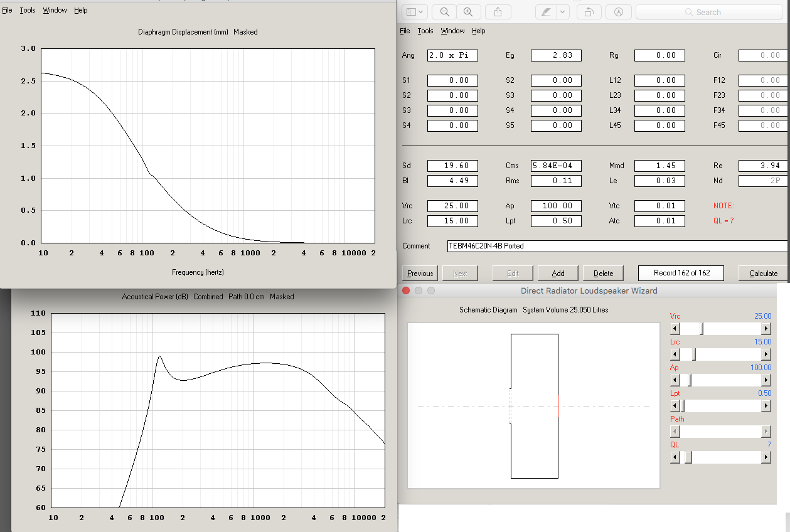790x532 pixels.
Task: Grab the QL slider thumb in the wizard
Action: click(688, 457)
